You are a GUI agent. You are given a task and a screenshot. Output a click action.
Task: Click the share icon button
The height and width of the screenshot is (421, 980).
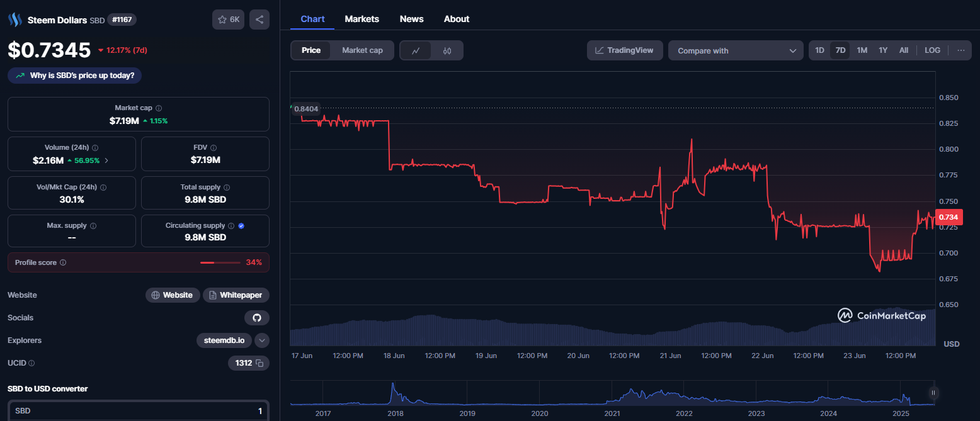click(x=259, y=20)
